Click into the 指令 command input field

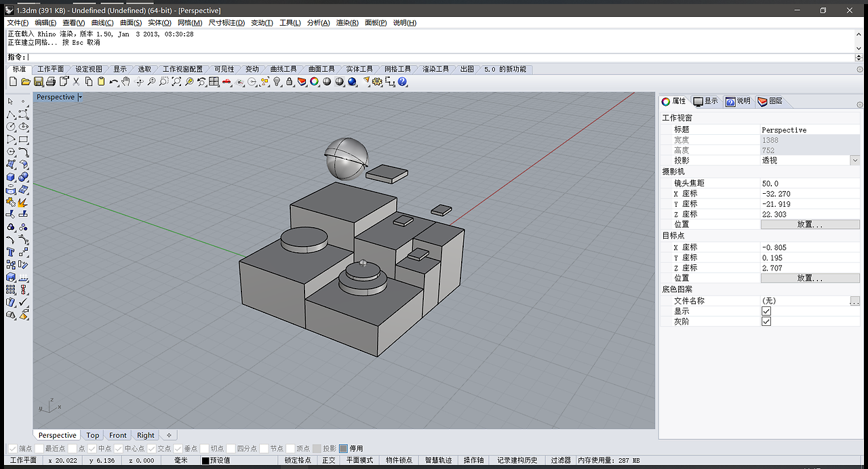441,58
